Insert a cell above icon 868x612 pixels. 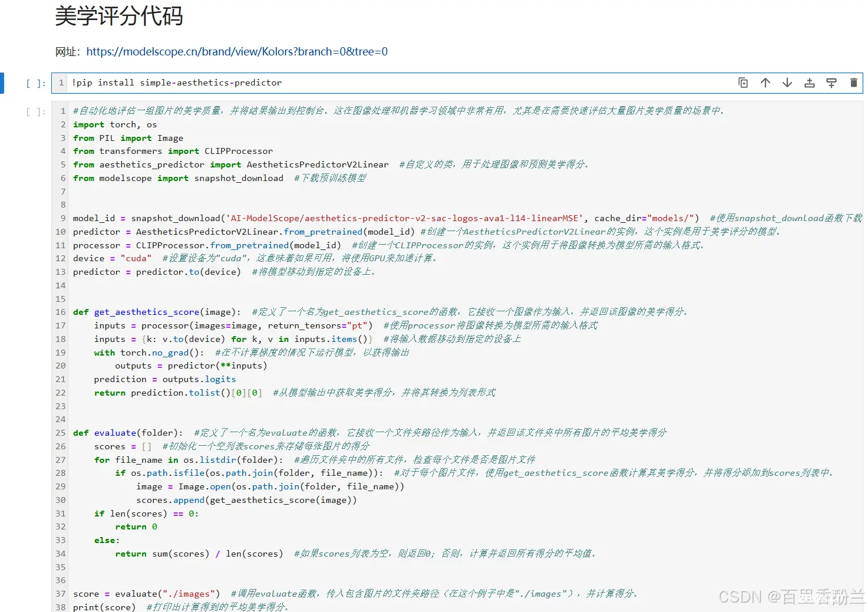(810, 83)
